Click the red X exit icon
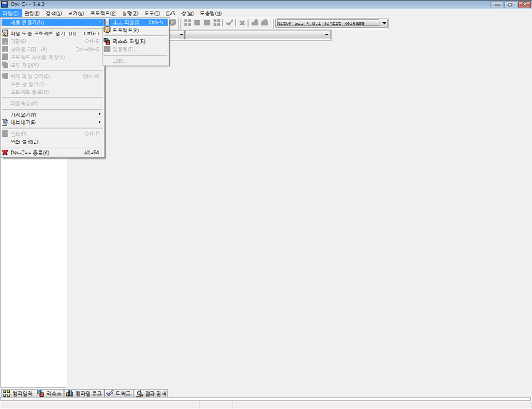The height and width of the screenshot is (409, 532). pyautogui.click(x=5, y=153)
